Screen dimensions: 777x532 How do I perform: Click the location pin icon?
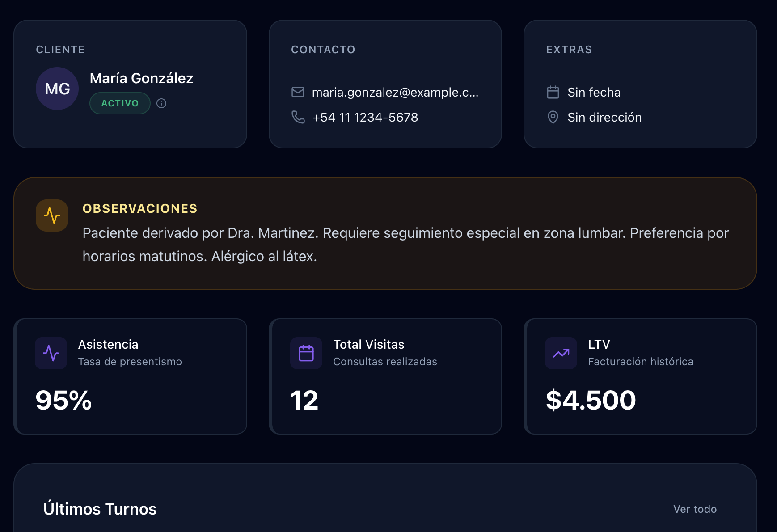tap(553, 117)
